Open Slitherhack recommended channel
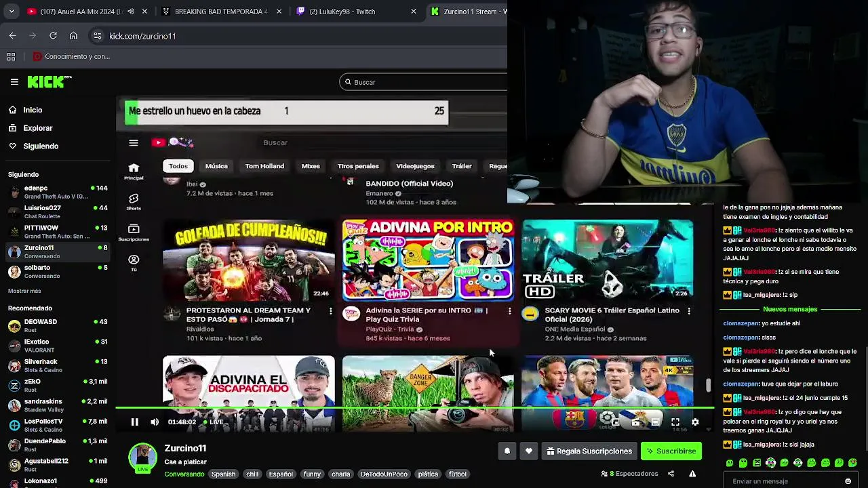Screen dimensions: 868x488 pos(58,365)
